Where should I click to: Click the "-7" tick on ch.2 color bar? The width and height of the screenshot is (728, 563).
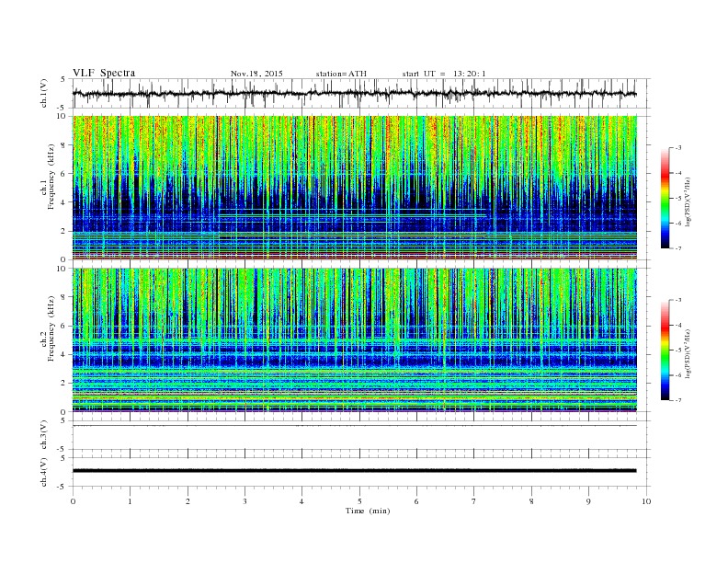coord(677,400)
